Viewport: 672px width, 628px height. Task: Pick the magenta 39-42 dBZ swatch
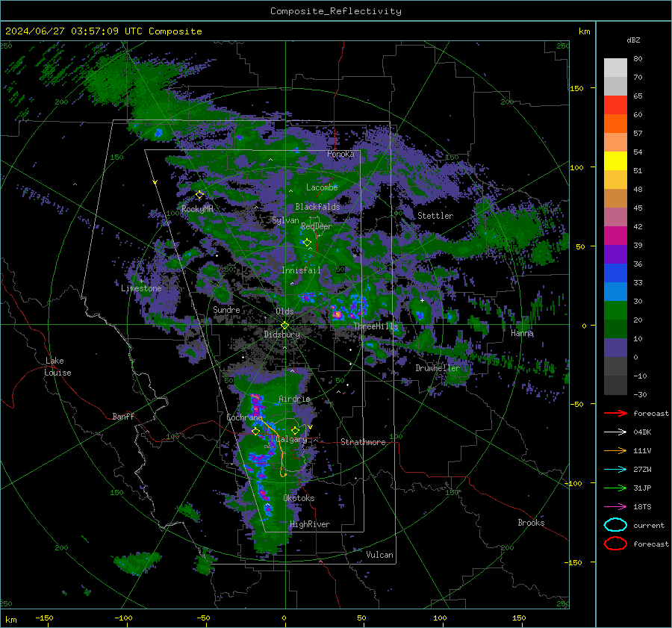(615, 236)
